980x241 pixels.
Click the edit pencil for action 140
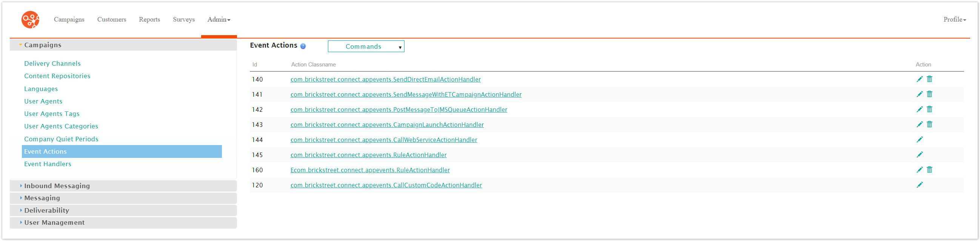pyautogui.click(x=919, y=79)
